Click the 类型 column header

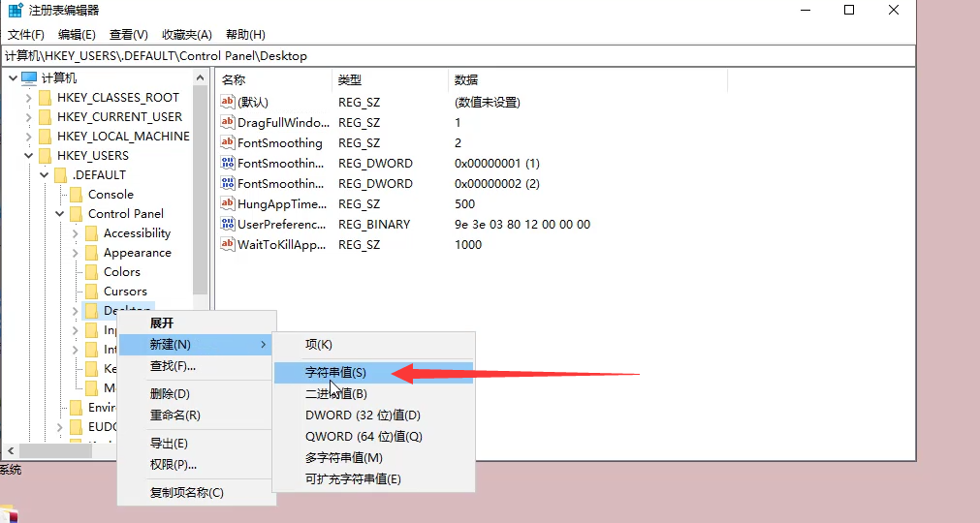(x=390, y=79)
